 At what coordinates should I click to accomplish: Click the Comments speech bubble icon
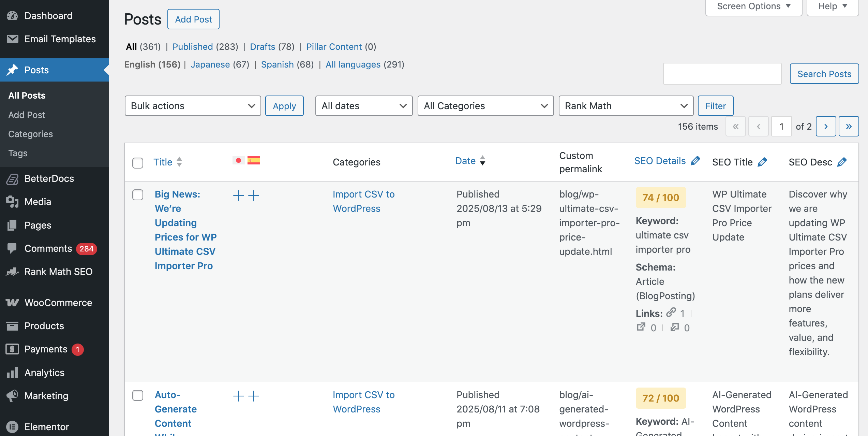(13, 248)
